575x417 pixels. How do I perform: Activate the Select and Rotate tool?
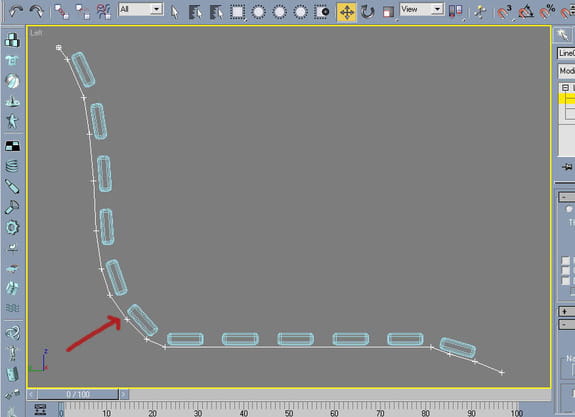367,12
